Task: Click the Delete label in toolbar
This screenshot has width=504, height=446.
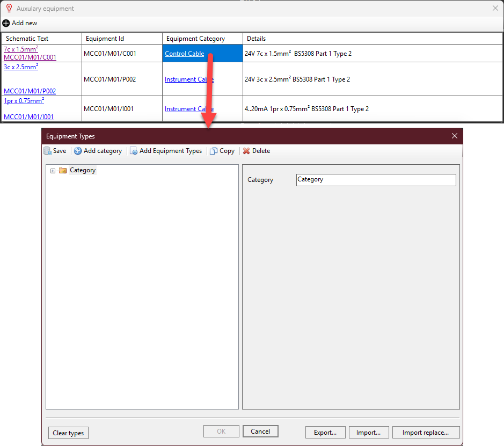Action: [x=261, y=151]
